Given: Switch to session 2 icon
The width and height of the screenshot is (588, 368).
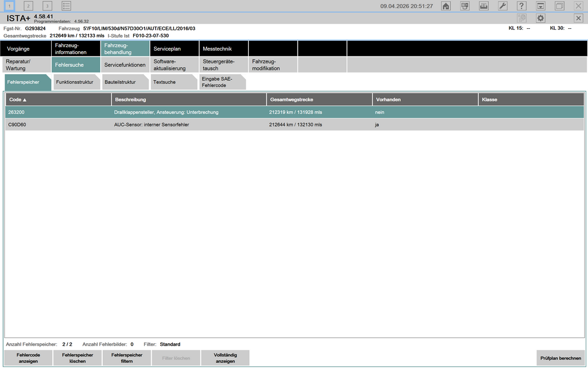Looking at the screenshot, I should (x=28, y=6).
